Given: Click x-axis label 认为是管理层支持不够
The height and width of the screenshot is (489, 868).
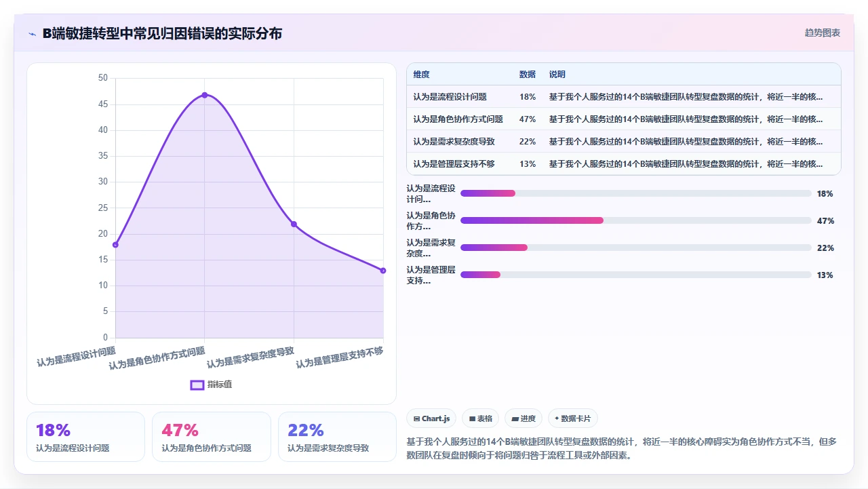Looking at the screenshot, I should click(340, 358).
